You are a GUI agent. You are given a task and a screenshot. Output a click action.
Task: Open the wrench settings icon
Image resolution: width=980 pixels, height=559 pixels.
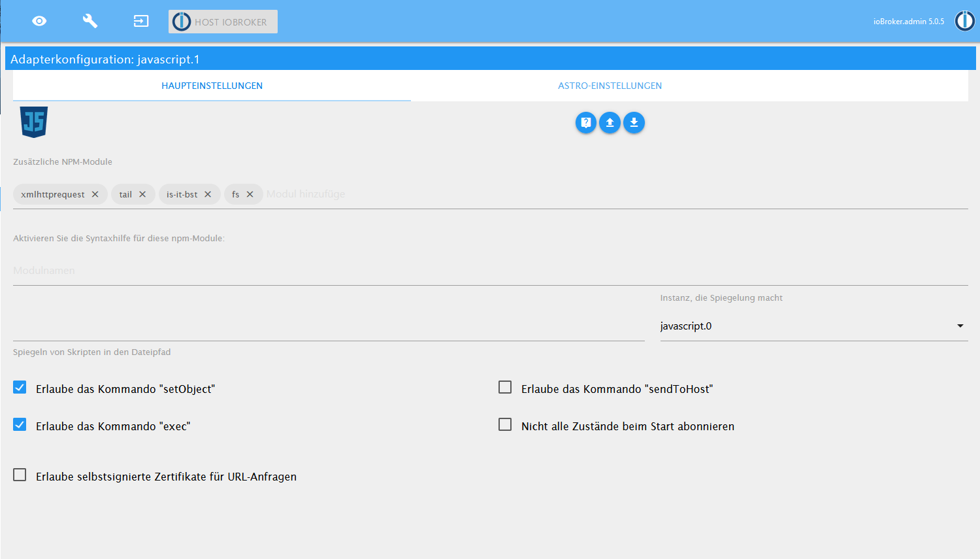90,21
